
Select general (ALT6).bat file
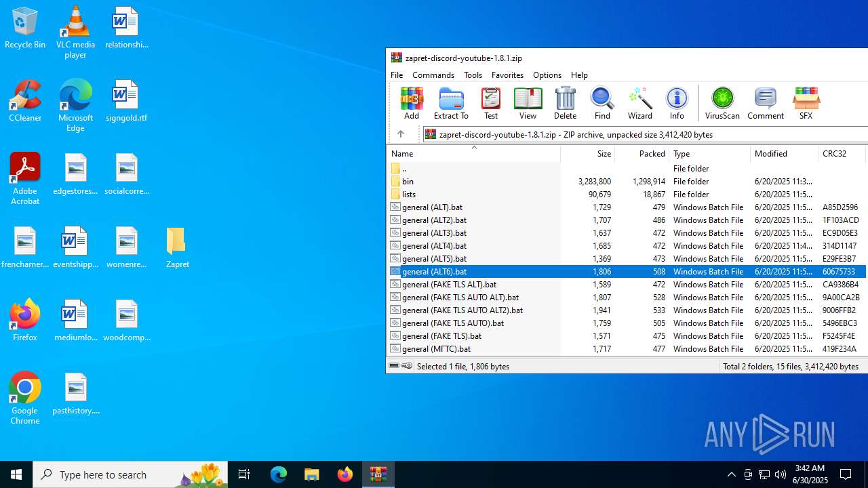(x=627, y=271)
